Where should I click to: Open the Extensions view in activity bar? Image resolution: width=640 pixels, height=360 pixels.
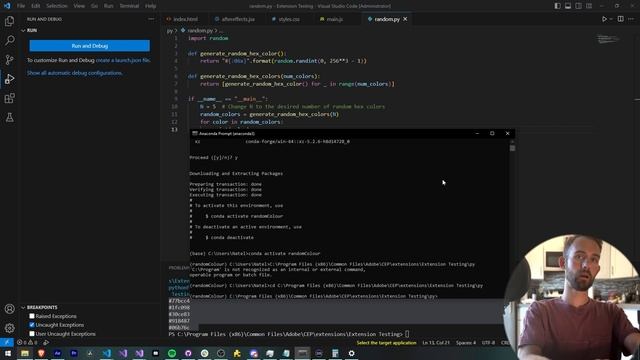9,98
